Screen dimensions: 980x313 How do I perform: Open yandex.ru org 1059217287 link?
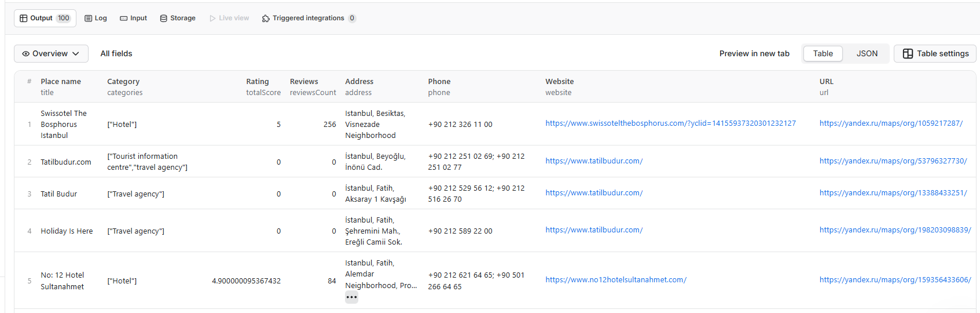click(891, 123)
